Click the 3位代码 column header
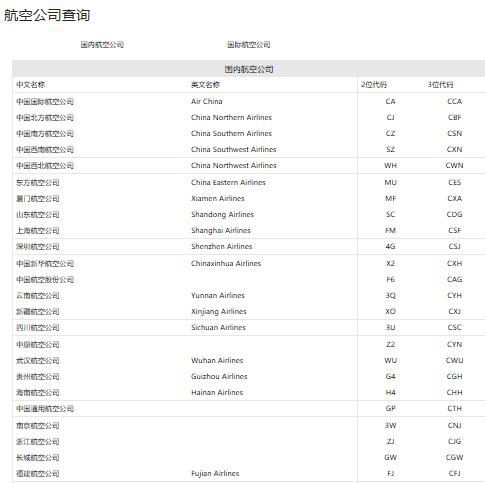485x483 pixels. [x=440, y=85]
